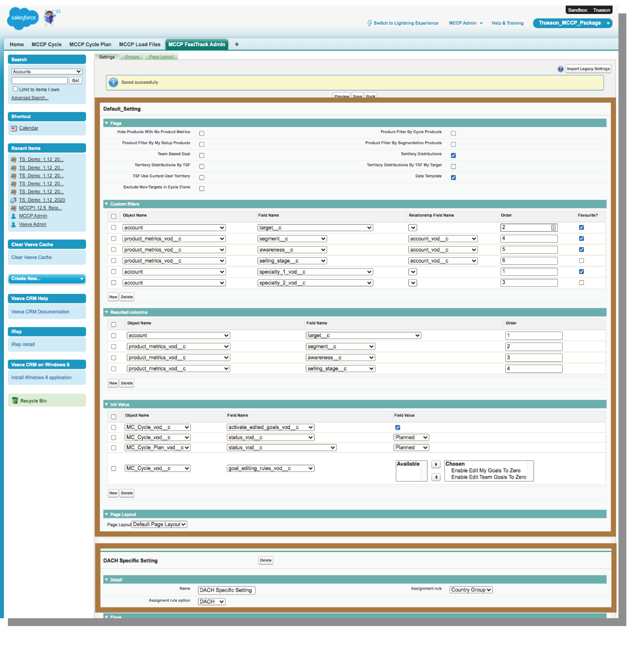
Task: Move selected goal rule to Available (left arrow)
Action: 436,477
